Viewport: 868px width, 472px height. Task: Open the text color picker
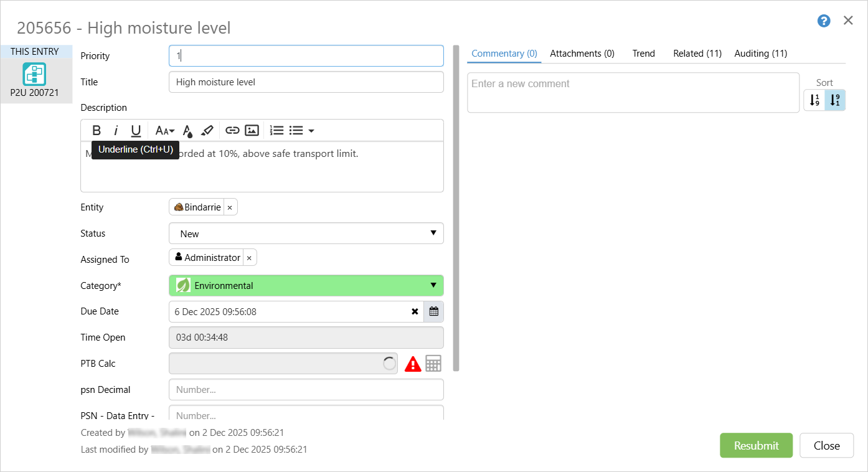[188, 130]
